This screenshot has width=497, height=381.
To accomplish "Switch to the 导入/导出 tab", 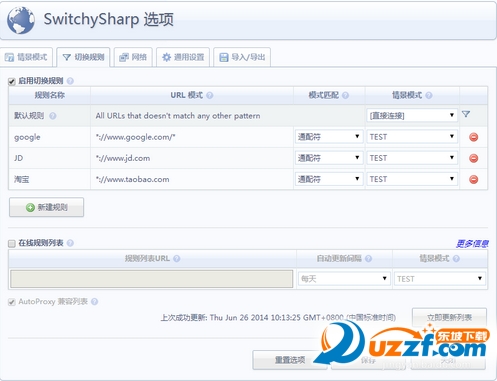I will 242,57.
